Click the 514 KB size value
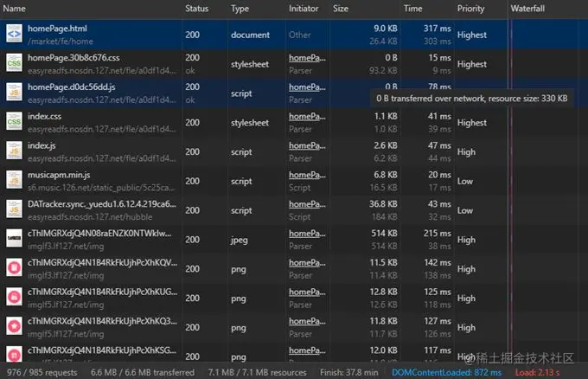Viewport: 588px width, 379px height. [384, 234]
